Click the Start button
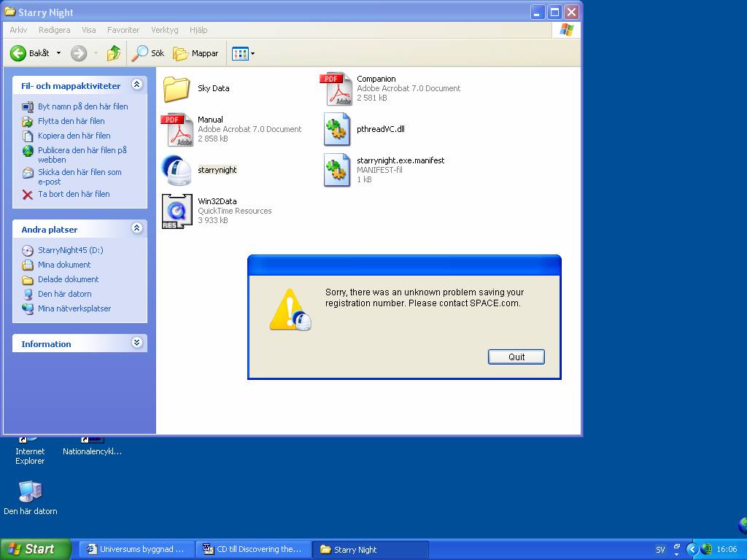The image size is (747, 560). coord(36,549)
